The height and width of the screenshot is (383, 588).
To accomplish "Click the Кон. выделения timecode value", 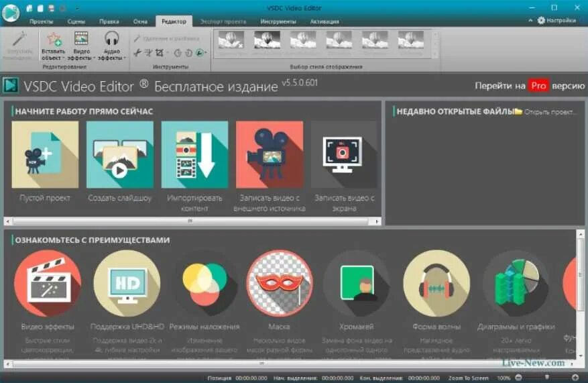I will point(424,378).
